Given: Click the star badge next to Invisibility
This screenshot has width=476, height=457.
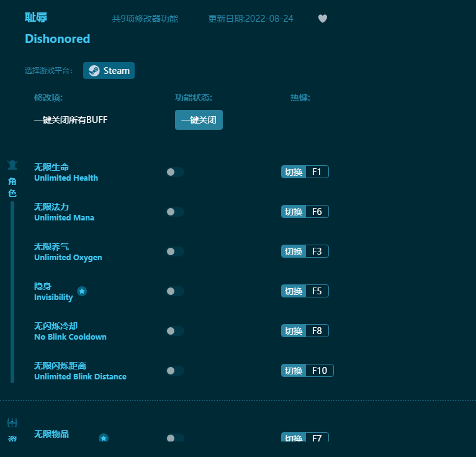Looking at the screenshot, I should click(82, 291).
